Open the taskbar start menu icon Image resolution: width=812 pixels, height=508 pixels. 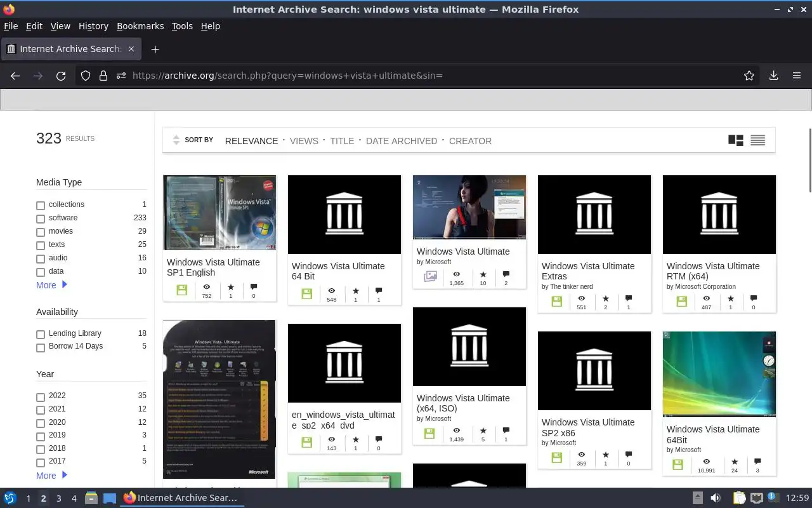[x=10, y=498]
